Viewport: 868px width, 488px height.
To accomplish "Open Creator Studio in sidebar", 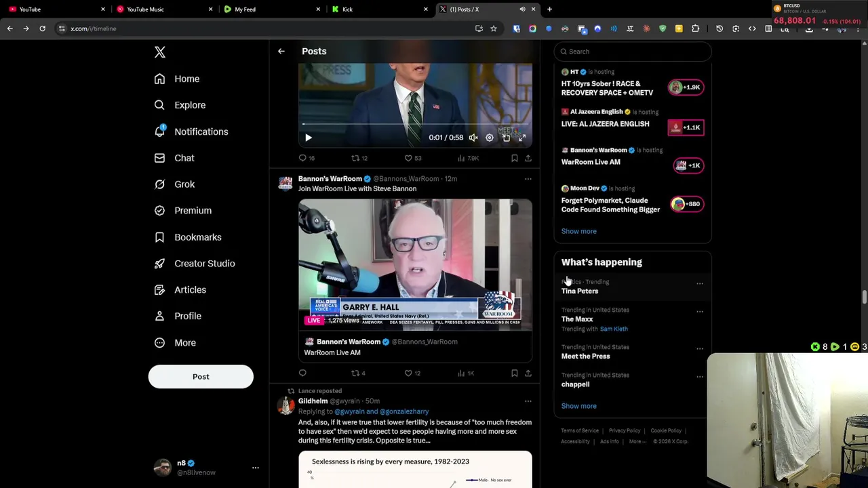I will pos(195,264).
